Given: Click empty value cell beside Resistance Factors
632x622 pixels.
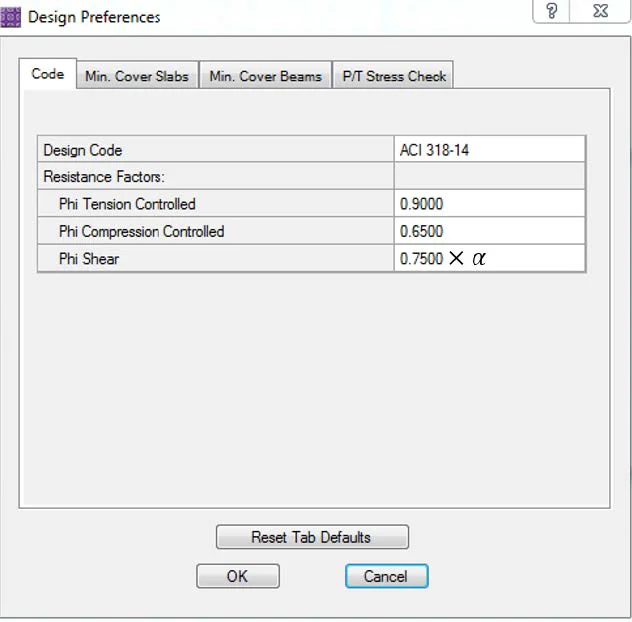Looking at the screenshot, I should [489, 177].
